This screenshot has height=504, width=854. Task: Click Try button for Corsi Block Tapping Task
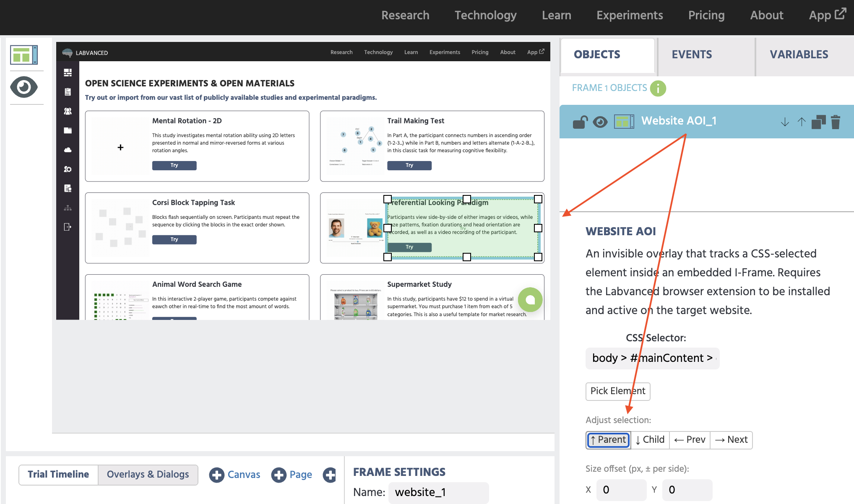174,240
